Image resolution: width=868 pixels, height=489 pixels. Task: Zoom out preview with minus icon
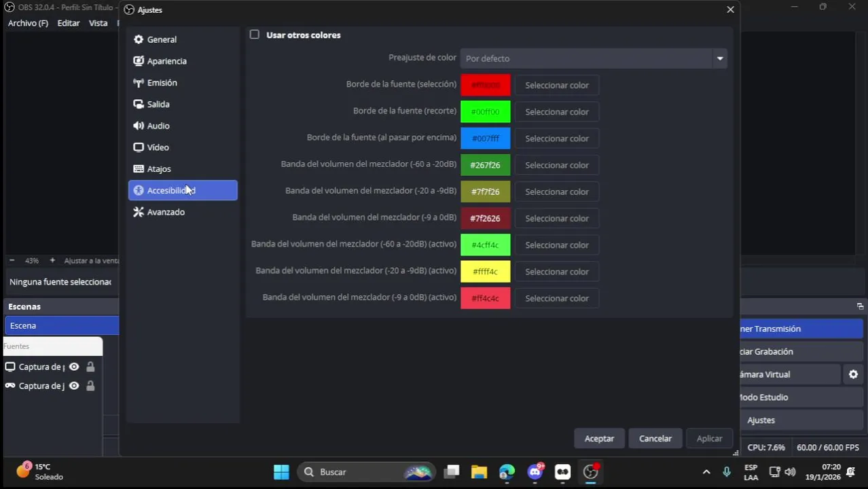(x=12, y=260)
